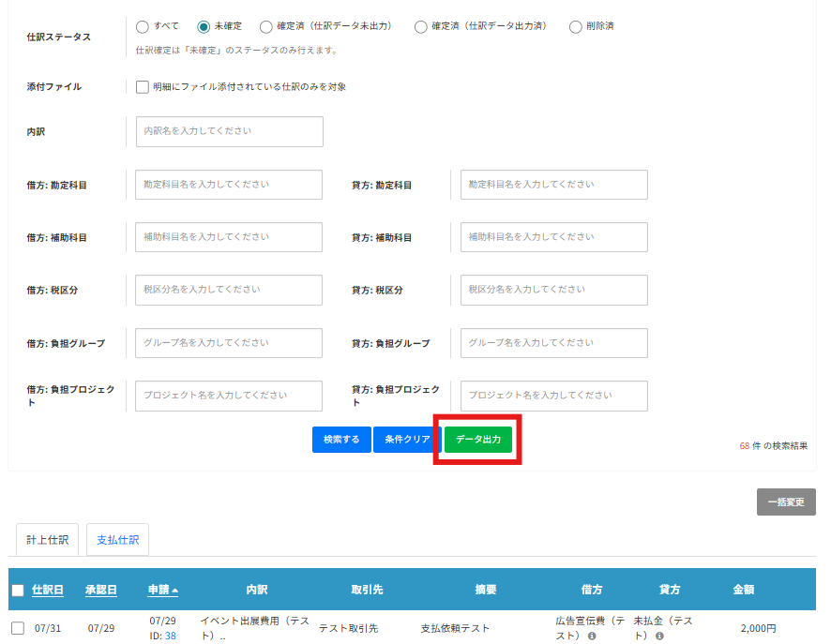The width and height of the screenshot is (831, 644).
Task: Sort table by 仕訳日 header
Action: pos(48,590)
